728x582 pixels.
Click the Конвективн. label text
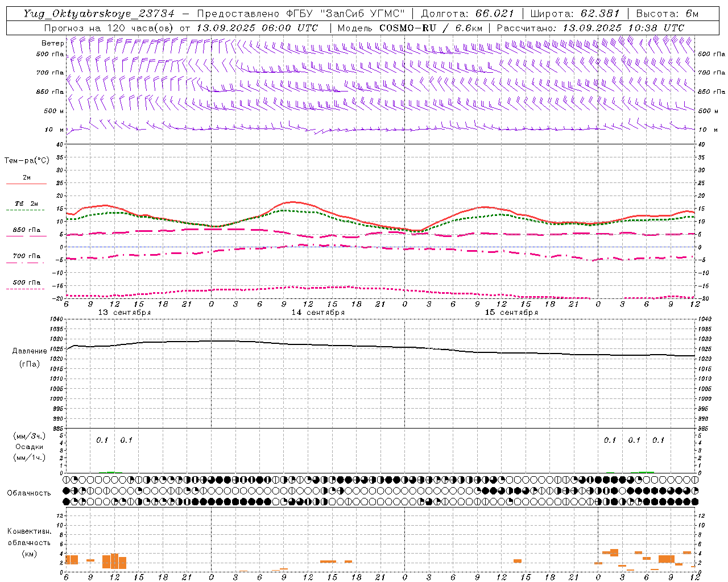click(29, 531)
